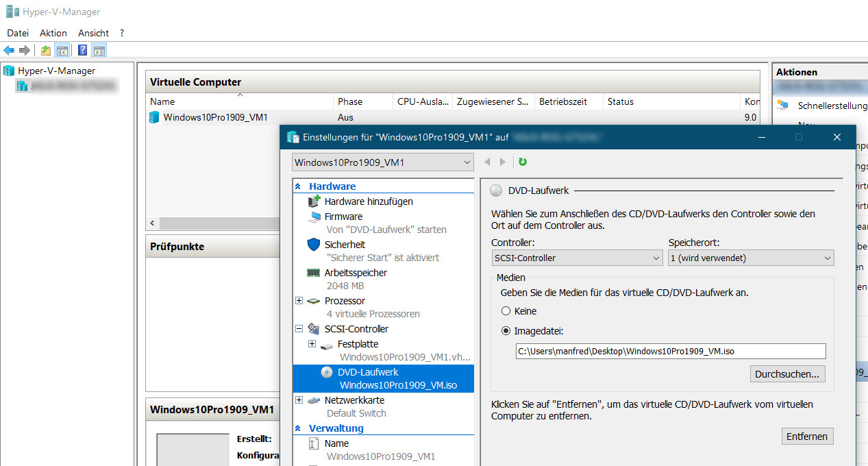Open the Controller dropdown
The width and height of the screenshot is (868, 466).
pos(577,258)
